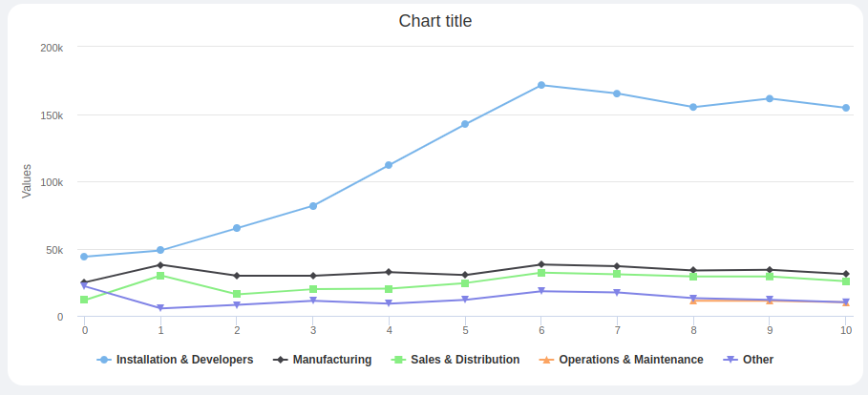Image resolution: width=868 pixels, height=395 pixels.
Task: Click Manufacturing data point at x=1
Action: 160,265
